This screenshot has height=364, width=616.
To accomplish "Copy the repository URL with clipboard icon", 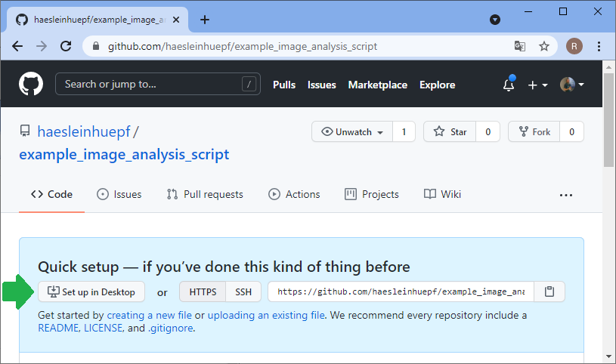I will tap(549, 292).
